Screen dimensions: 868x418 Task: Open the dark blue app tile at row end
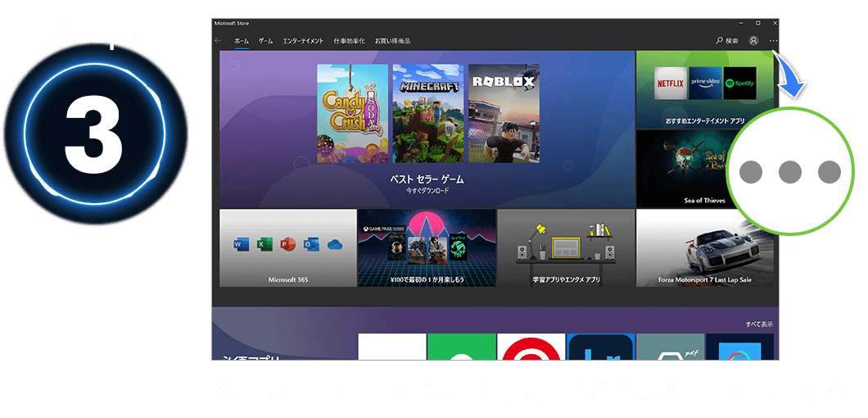[x=739, y=347]
